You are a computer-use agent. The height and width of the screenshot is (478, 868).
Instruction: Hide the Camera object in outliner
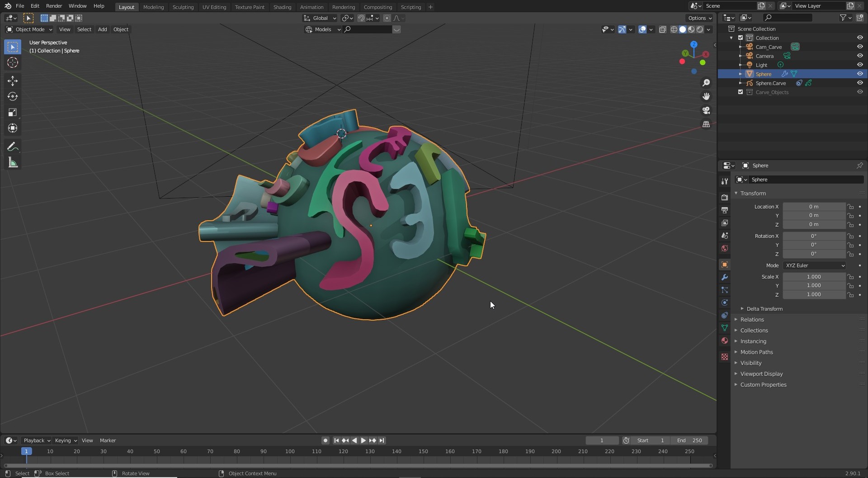(x=860, y=56)
